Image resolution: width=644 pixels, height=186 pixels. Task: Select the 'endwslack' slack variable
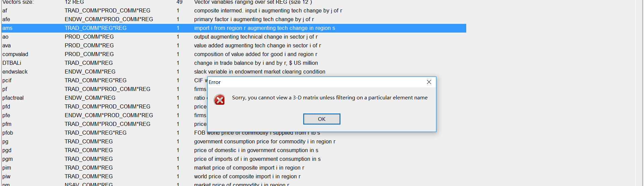[15, 72]
